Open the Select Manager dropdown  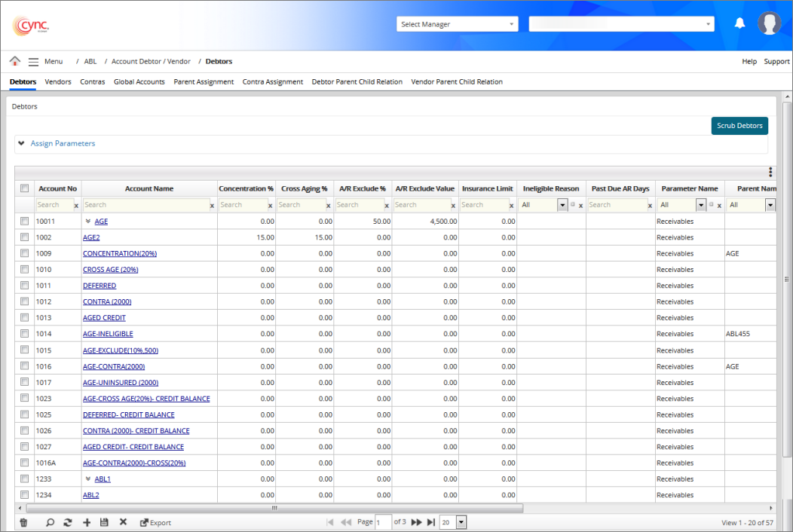[x=458, y=24]
